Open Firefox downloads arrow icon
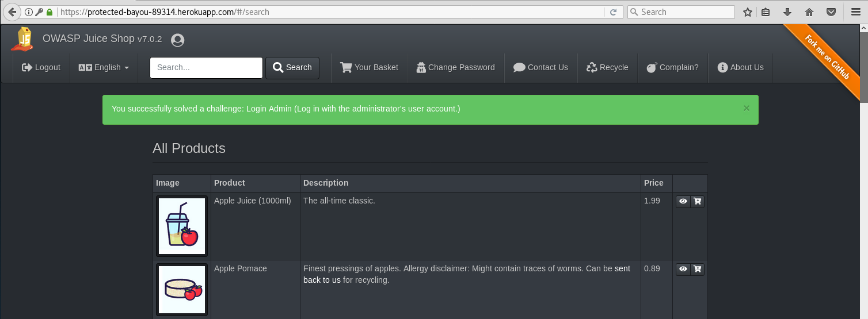This screenshot has width=868, height=319. point(787,12)
